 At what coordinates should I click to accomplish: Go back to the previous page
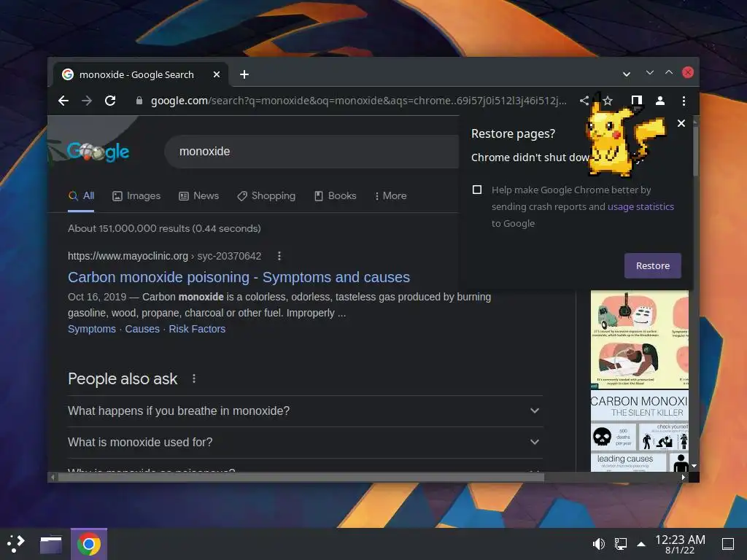tap(63, 101)
